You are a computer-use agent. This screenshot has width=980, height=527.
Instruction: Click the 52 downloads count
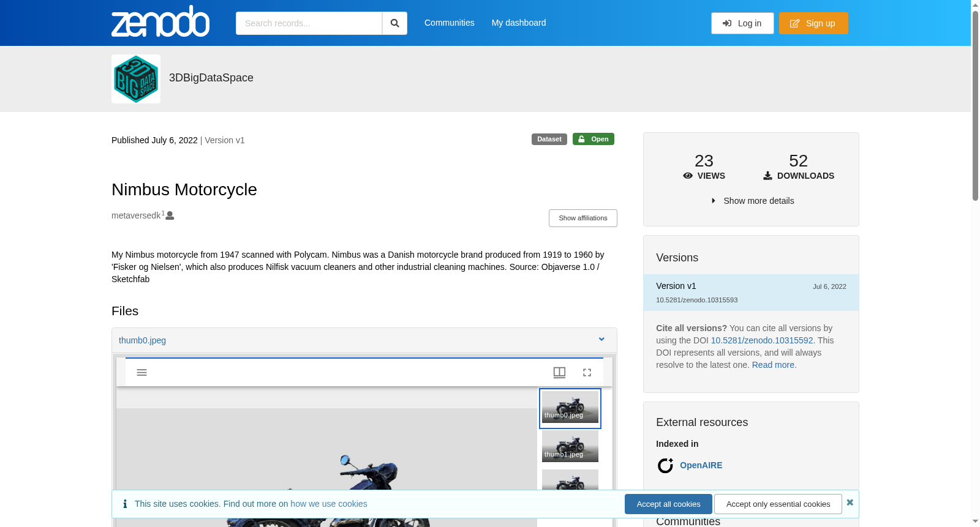(799, 161)
